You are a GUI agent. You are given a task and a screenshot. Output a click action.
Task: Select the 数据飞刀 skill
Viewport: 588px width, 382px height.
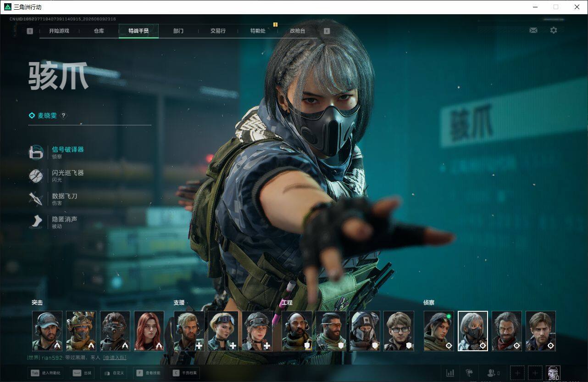53,199
